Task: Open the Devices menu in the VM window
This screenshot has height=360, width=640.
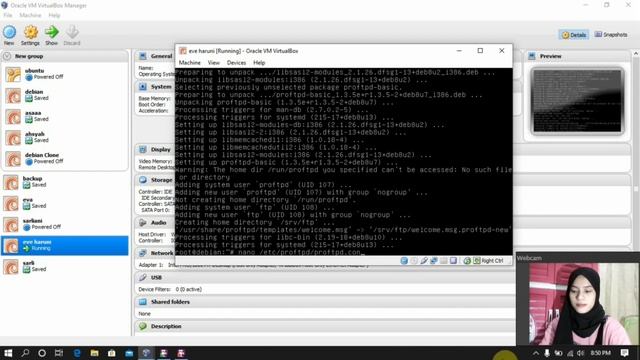Action: [236, 62]
